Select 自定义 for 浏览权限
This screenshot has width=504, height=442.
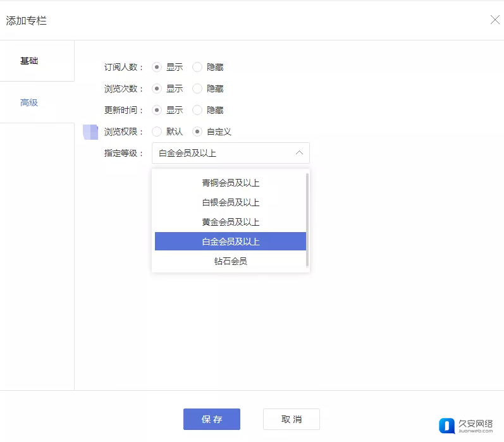click(x=197, y=132)
